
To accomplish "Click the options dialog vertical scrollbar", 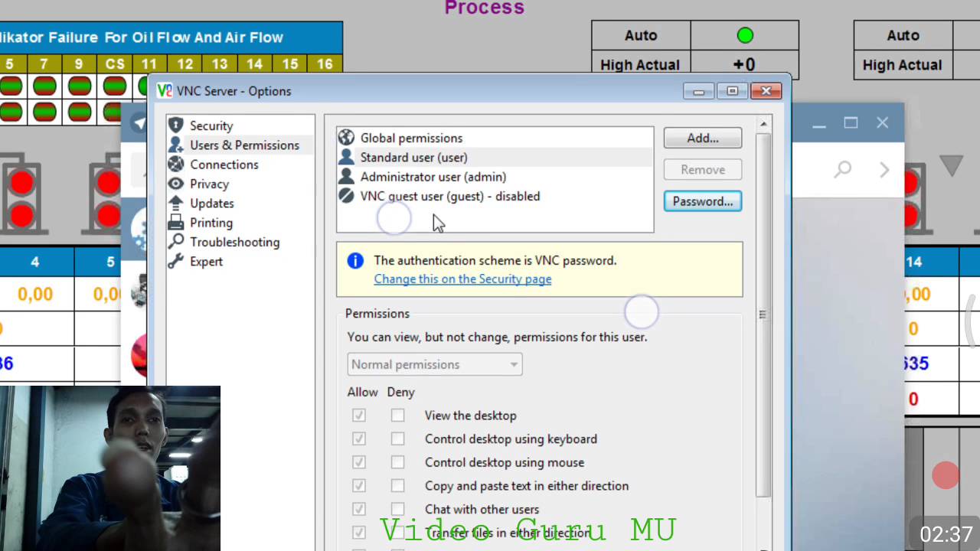I will 763,314.
